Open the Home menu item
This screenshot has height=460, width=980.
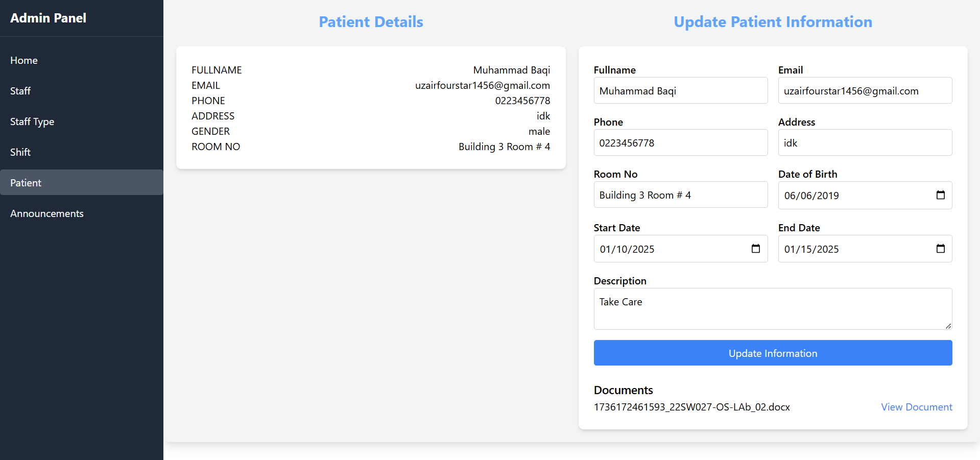[x=24, y=60]
